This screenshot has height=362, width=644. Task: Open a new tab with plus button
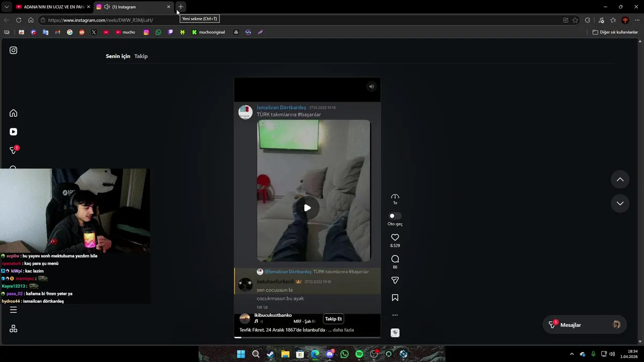pos(181,7)
